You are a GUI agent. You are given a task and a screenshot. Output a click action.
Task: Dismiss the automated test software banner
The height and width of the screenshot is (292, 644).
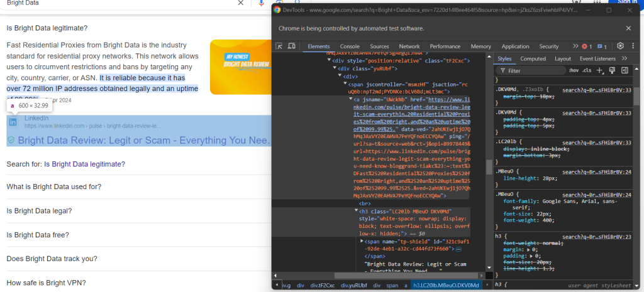click(628, 28)
